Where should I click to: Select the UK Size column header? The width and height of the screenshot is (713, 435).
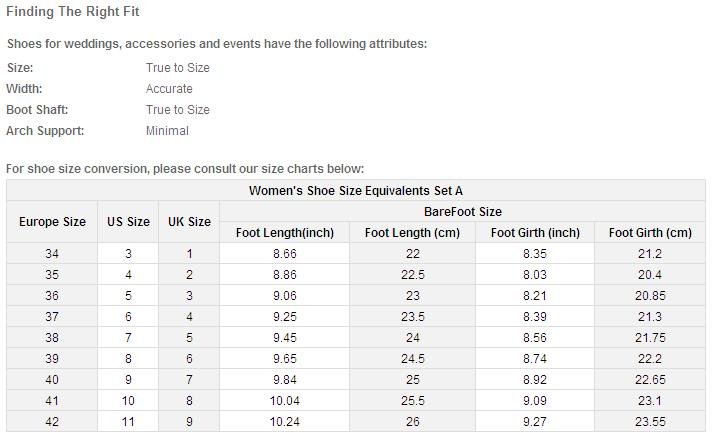tap(189, 222)
